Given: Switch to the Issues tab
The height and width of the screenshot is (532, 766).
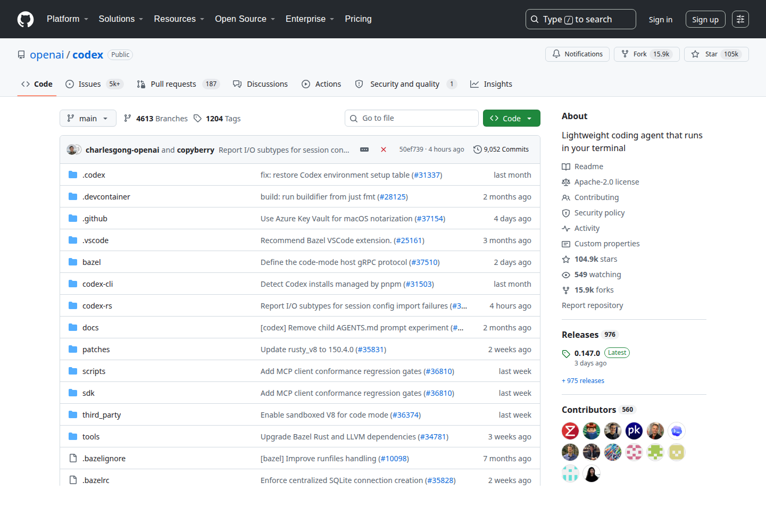Looking at the screenshot, I should pyautogui.click(x=94, y=84).
